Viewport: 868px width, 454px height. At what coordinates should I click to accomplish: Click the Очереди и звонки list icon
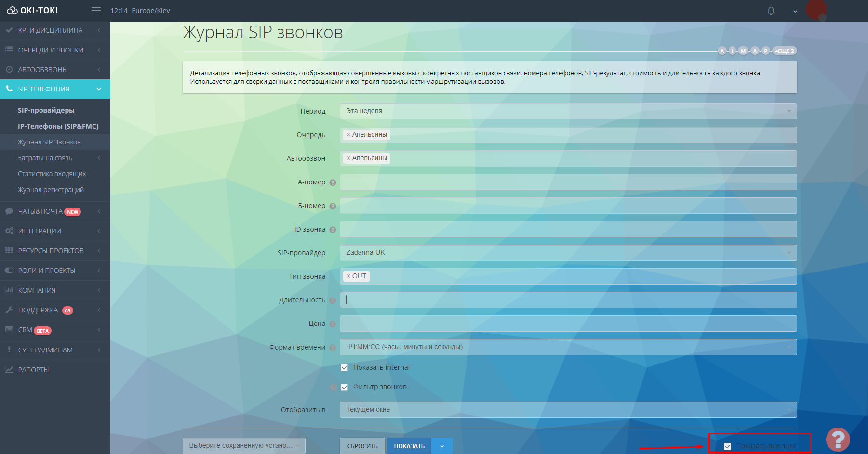click(9, 50)
